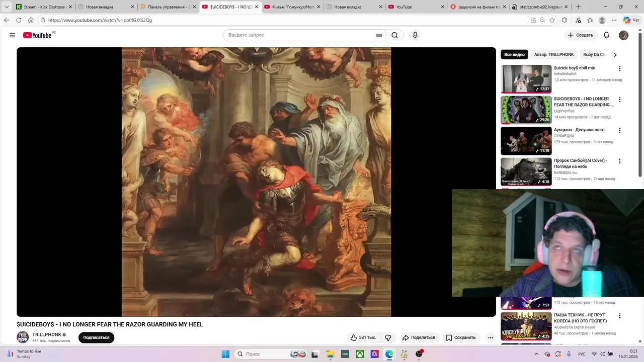The image size is (644, 362).
Task: Switch to the Фильм "Гомункул" tab
Action: click(292, 7)
